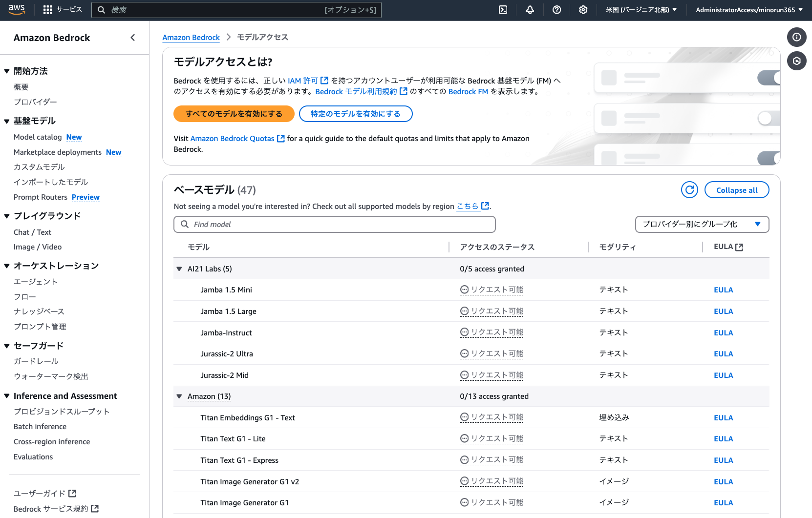Open the Bedrock FM link

[x=468, y=91]
